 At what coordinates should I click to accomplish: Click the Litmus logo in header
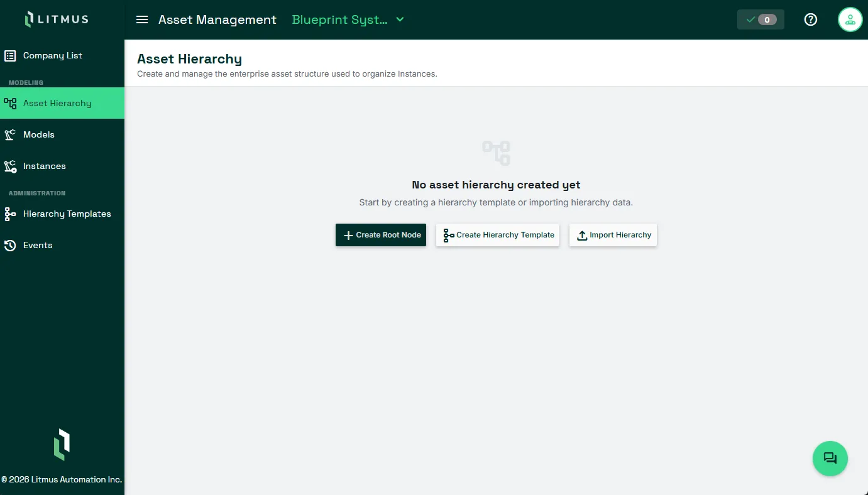pyautogui.click(x=57, y=19)
